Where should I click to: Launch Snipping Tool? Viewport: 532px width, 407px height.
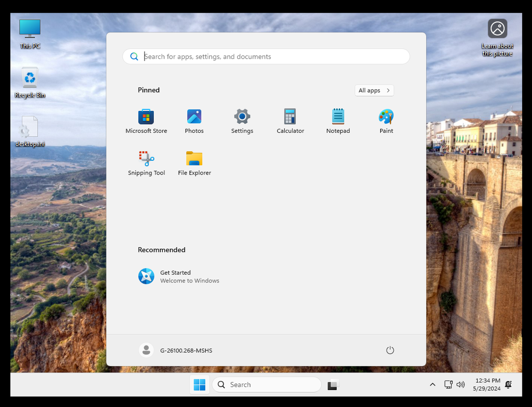click(x=146, y=163)
